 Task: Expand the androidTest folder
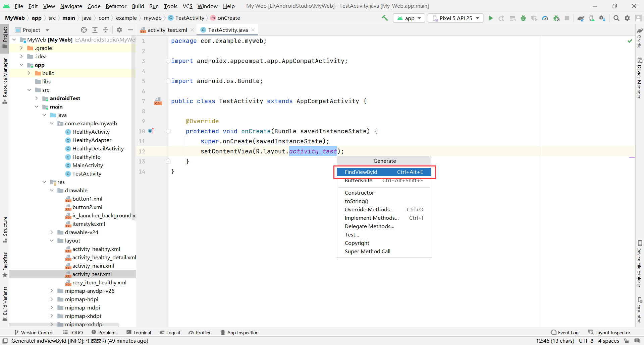tap(37, 98)
